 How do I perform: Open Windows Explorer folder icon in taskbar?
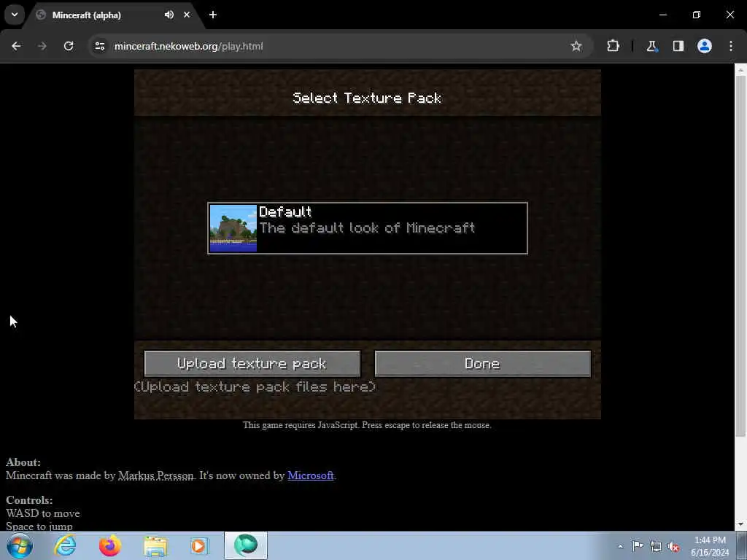[155, 545]
